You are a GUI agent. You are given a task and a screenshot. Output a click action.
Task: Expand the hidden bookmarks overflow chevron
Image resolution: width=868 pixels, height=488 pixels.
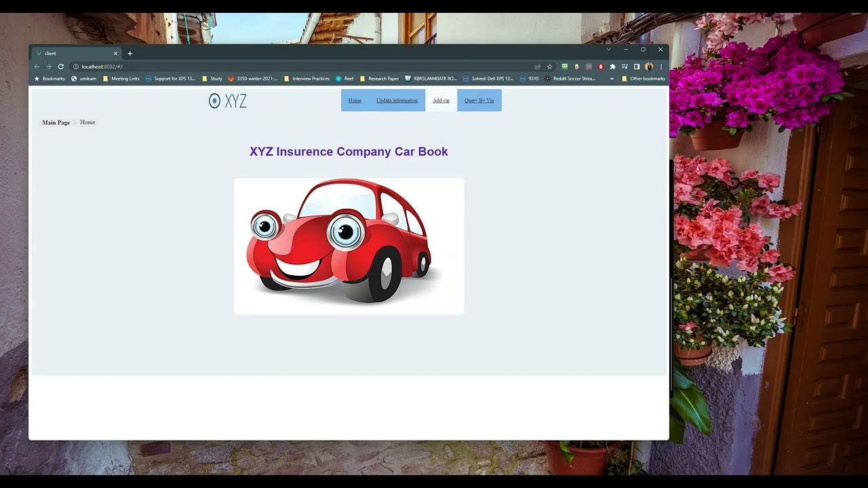point(612,79)
